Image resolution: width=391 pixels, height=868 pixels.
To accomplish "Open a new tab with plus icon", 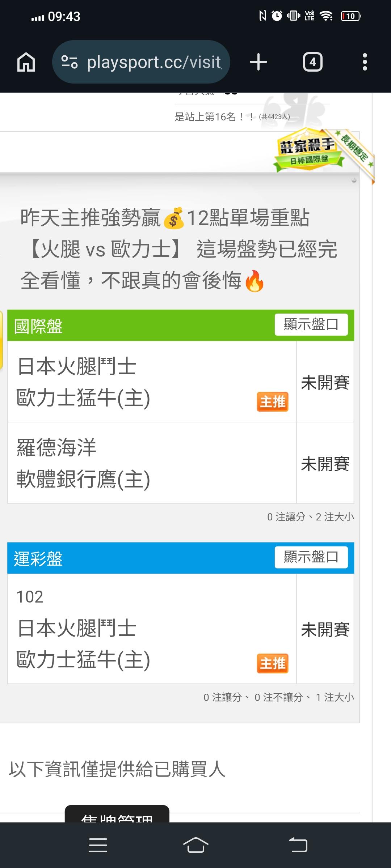I will click(x=258, y=62).
